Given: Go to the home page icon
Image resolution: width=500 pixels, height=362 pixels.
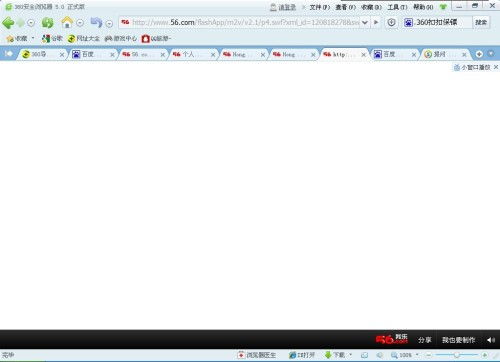Looking at the screenshot, I should tap(67, 22).
